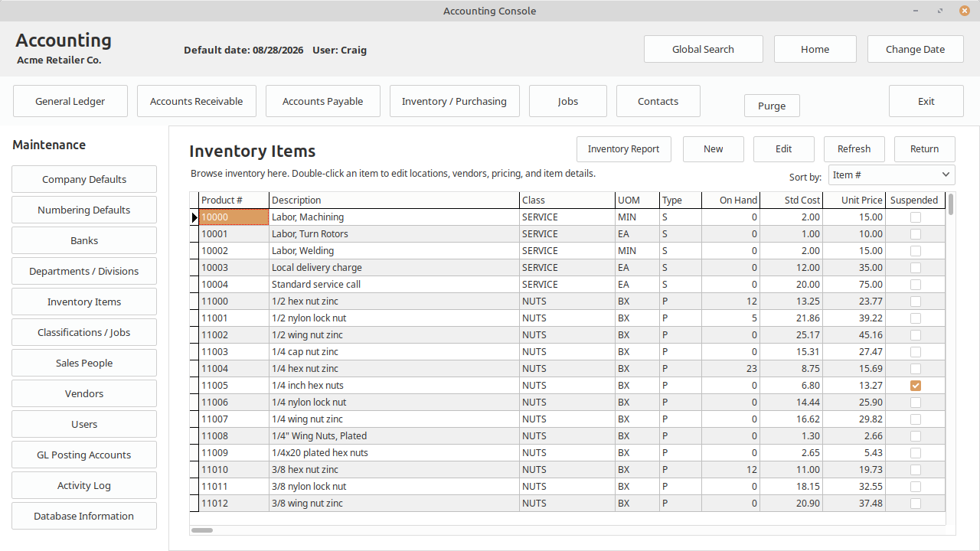Go to Accounts Payable module
The width and height of the screenshot is (980, 551).
coord(323,101)
